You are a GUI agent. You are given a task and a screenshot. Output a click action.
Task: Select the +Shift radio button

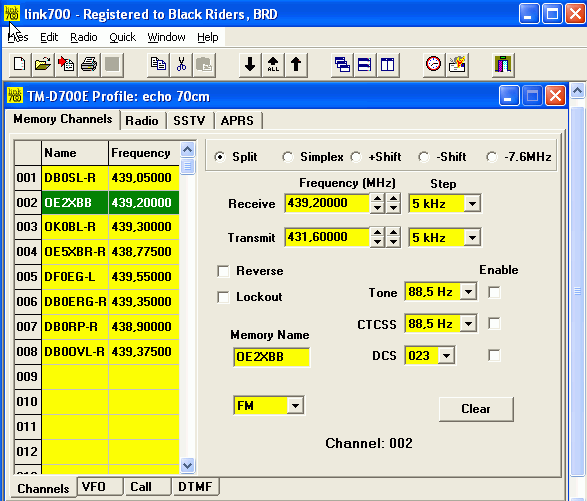[356, 157]
